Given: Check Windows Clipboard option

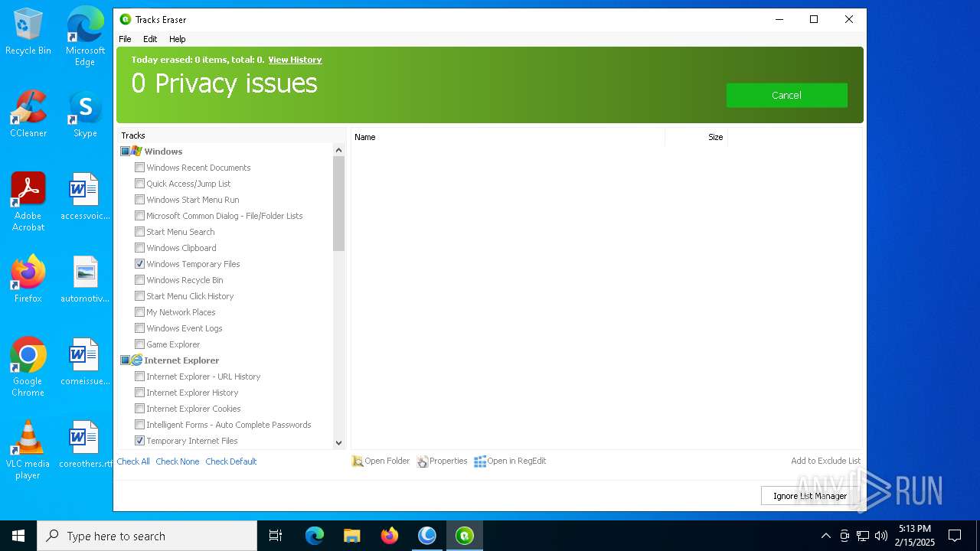Looking at the screenshot, I should pyautogui.click(x=139, y=247).
